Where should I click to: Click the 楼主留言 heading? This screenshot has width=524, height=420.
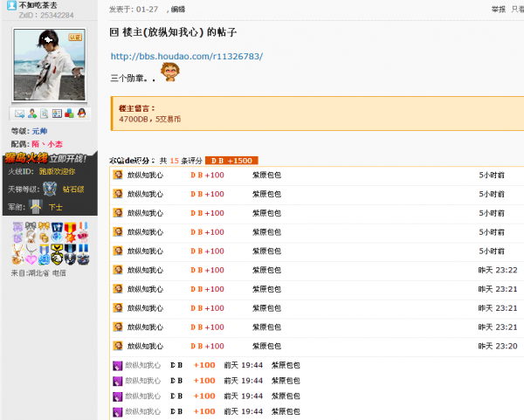coord(137,108)
